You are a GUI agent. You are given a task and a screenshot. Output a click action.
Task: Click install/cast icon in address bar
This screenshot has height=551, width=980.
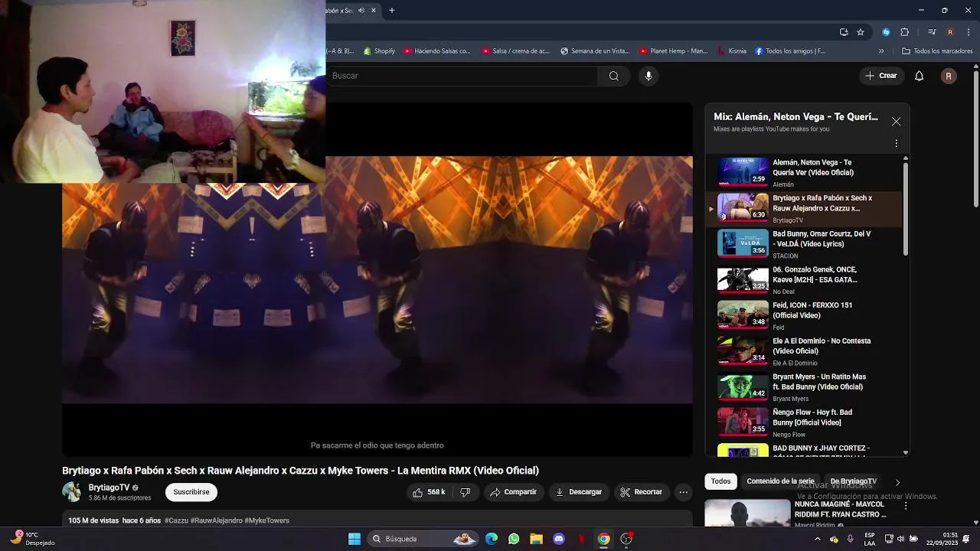tap(844, 32)
